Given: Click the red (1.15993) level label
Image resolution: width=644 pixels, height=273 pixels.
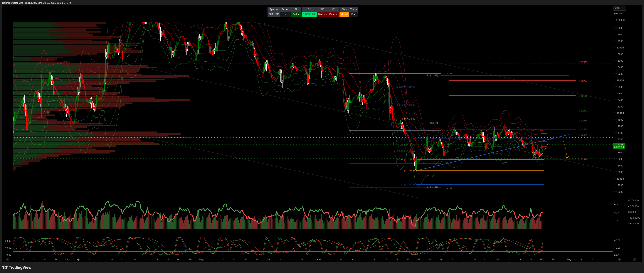Looking at the screenshot, I should pyautogui.click(x=583, y=81).
